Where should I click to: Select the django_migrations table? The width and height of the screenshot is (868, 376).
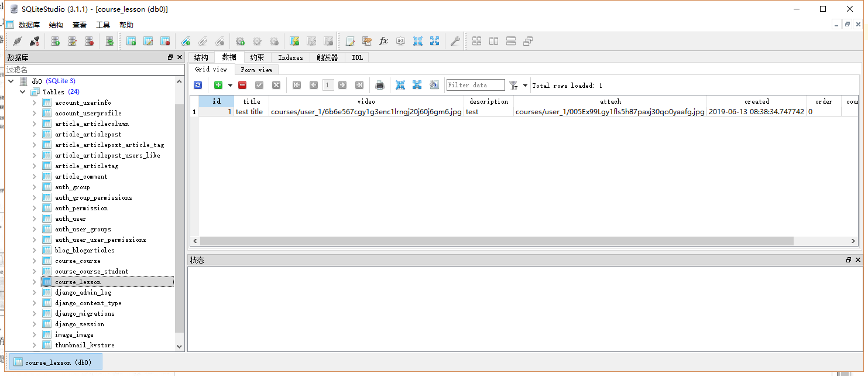(85, 313)
